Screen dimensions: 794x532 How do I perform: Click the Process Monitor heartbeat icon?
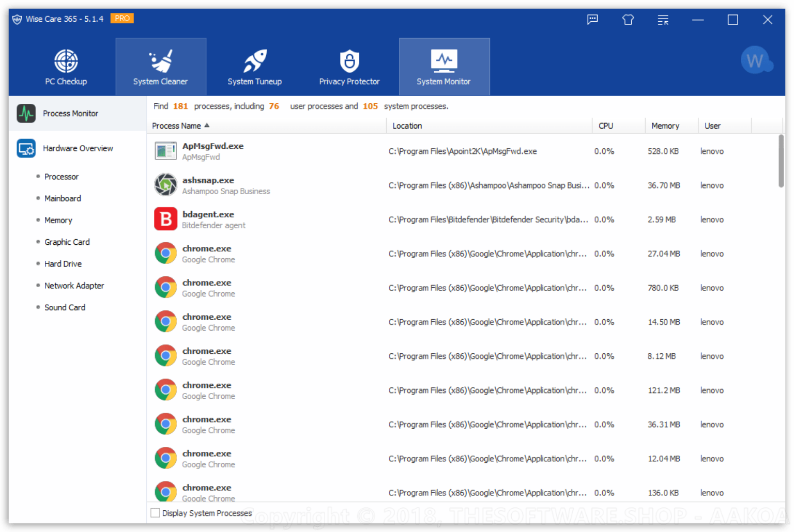[26, 113]
